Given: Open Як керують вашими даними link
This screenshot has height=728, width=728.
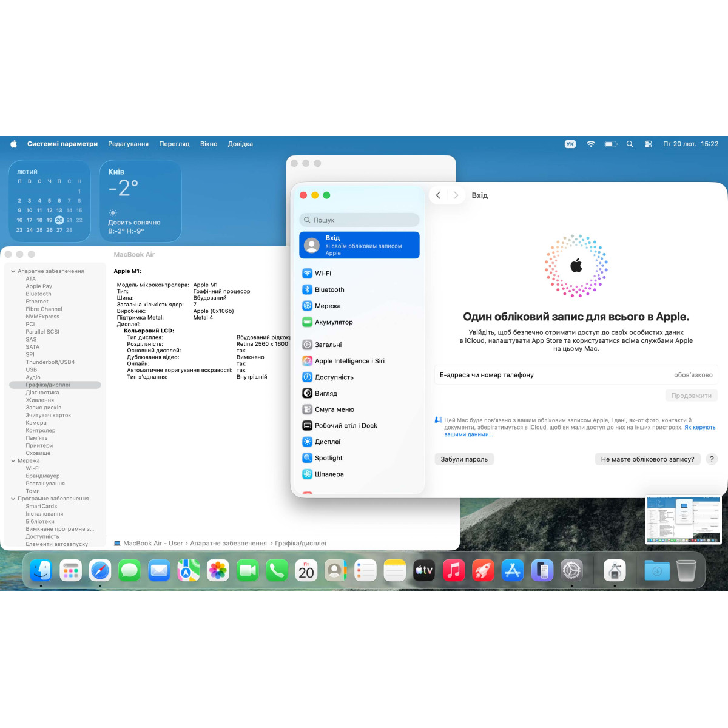Looking at the screenshot, I should [700, 427].
